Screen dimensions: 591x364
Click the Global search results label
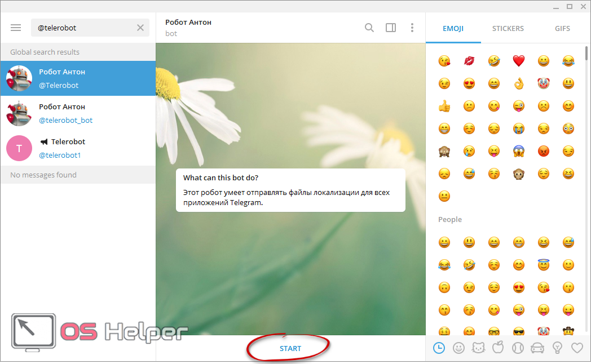[45, 52]
